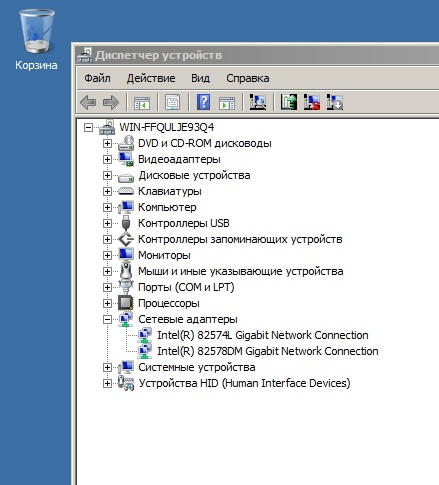Image resolution: width=439 pixels, height=485 pixels.
Task: Select Intel(R) 82578DM Gigabit Network Connection
Action: (x=268, y=351)
